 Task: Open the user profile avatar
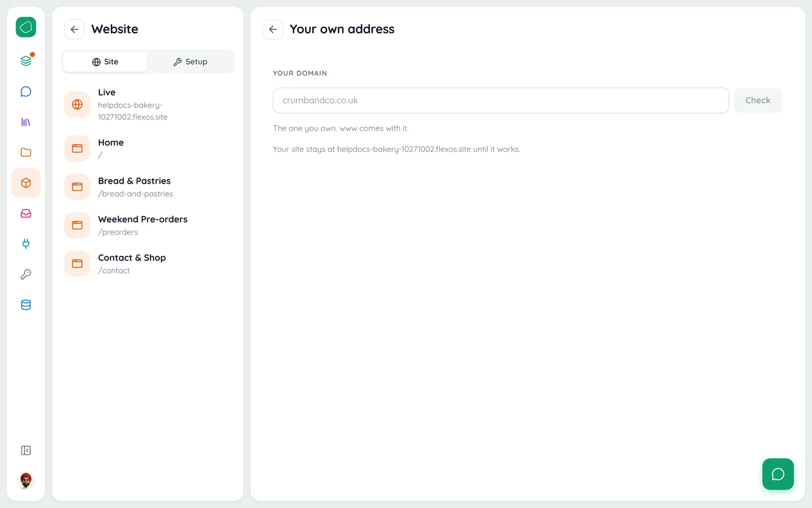point(26,481)
